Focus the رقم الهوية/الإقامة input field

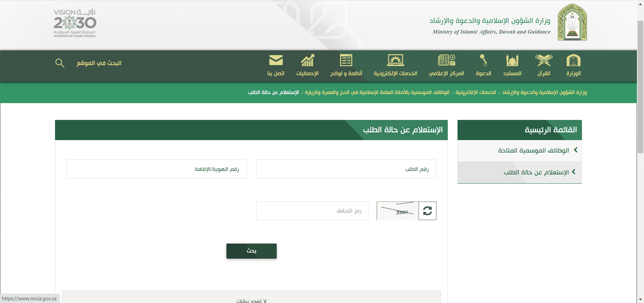tap(156, 169)
